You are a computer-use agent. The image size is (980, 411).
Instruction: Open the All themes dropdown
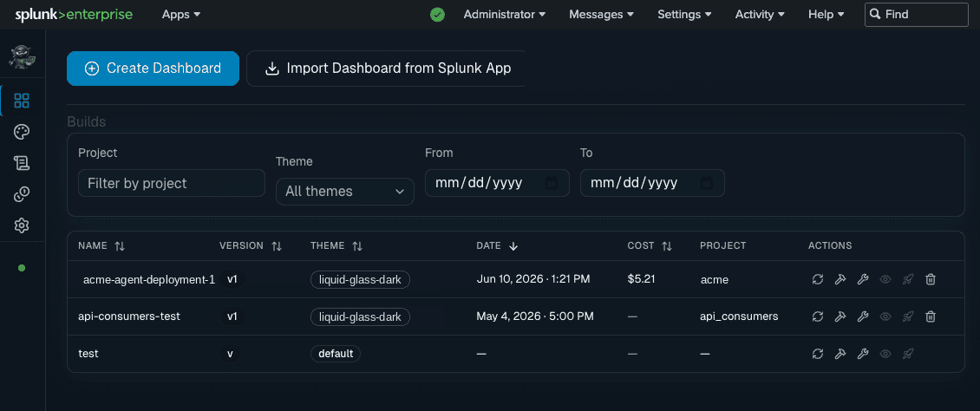point(345,192)
